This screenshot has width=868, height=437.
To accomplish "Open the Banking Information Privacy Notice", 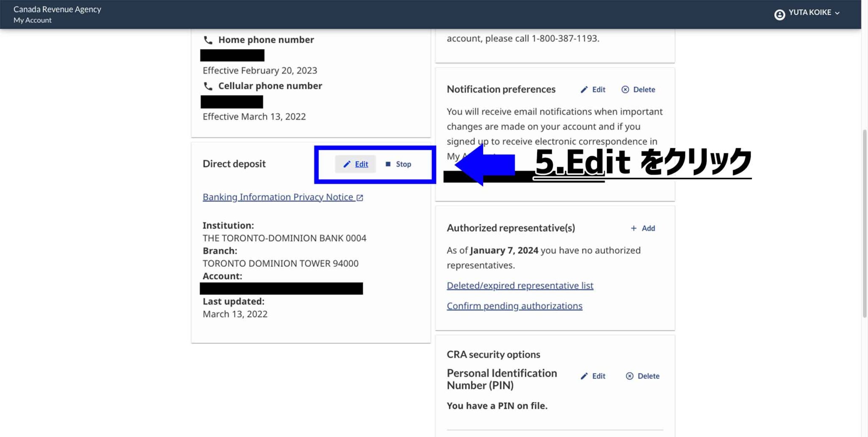I will click(278, 196).
